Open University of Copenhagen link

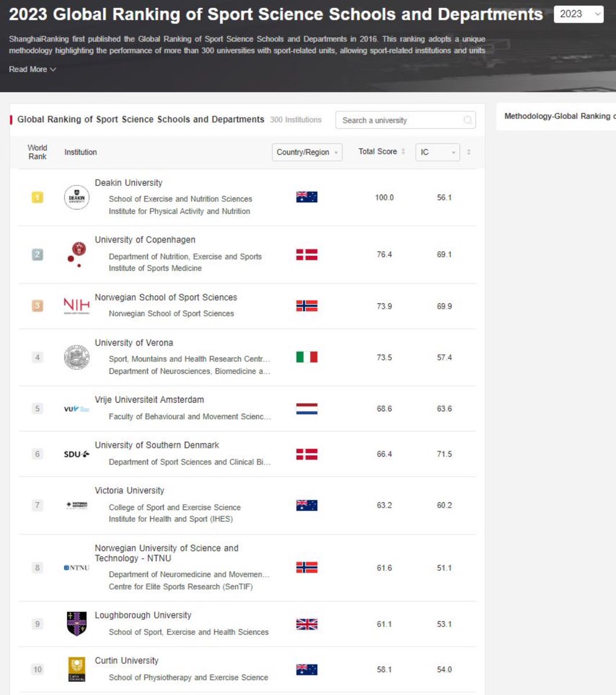[x=145, y=240]
